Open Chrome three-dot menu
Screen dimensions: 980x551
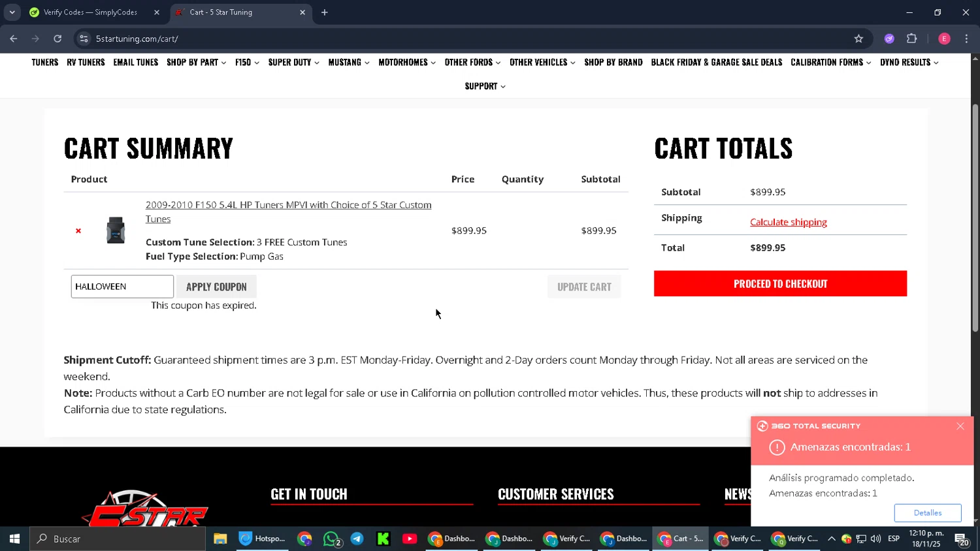click(x=966, y=39)
